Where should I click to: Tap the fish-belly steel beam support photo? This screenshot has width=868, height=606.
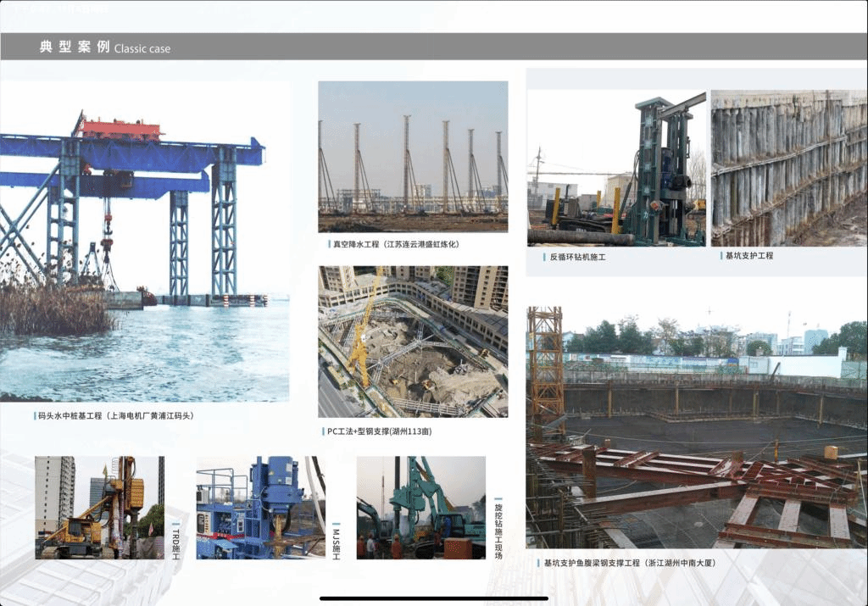[x=696, y=427]
